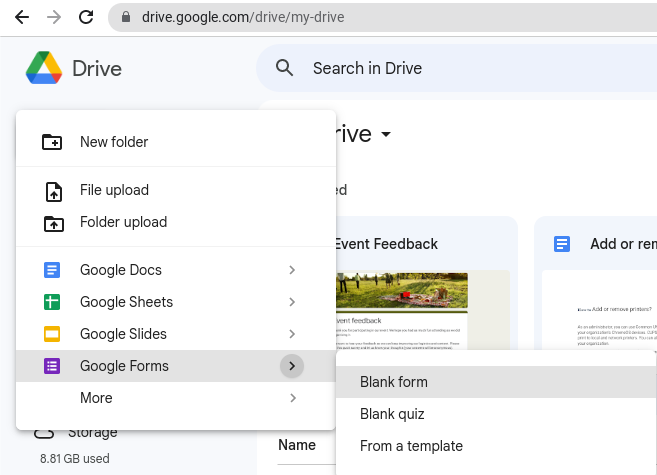Click the browser address bar URL
The width and height of the screenshot is (657, 475).
coord(243,17)
